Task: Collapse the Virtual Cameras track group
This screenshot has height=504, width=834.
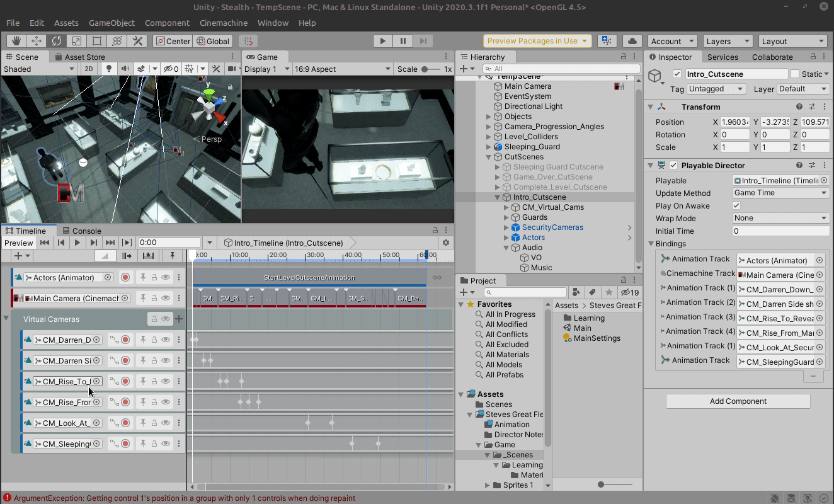Action: [x=6, y=319]
